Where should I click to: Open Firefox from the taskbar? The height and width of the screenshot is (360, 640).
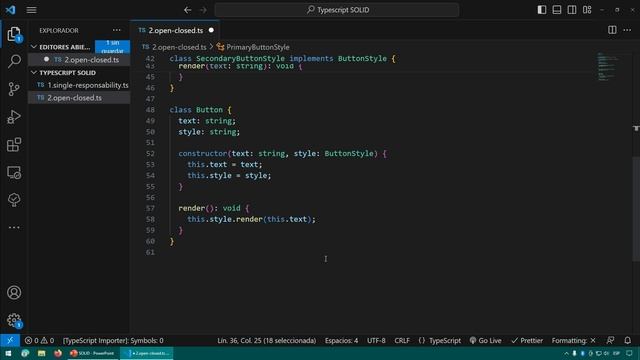click(x=58, y=353)
